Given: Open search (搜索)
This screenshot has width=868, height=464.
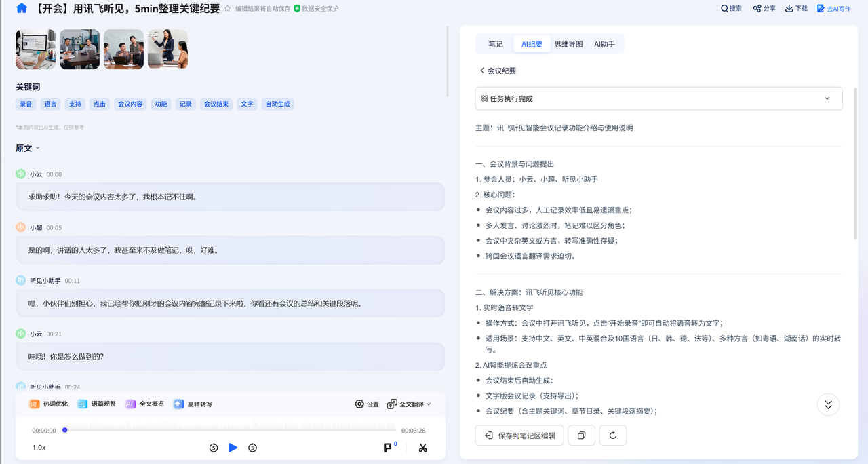Looking at the screenshot, I should [x=731, y=9].
